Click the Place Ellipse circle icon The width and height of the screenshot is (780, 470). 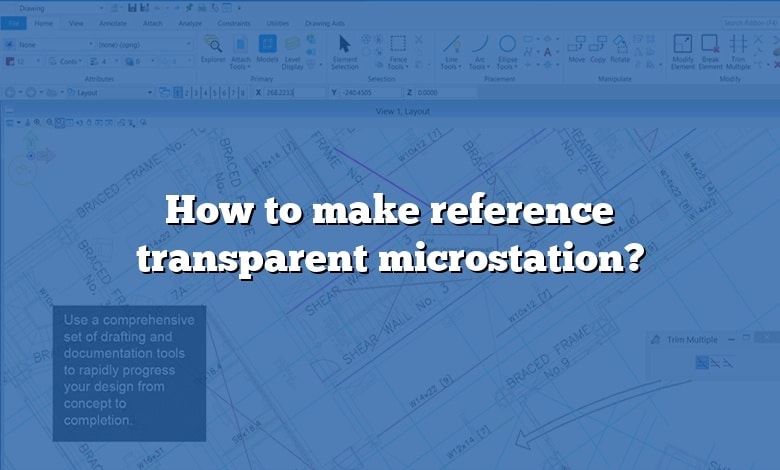click(x=507, y=44)
